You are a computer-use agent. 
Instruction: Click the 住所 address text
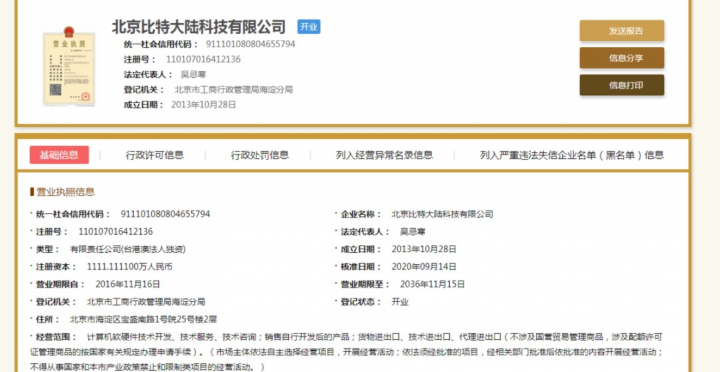pyautogui.click(x=143, y=319)
